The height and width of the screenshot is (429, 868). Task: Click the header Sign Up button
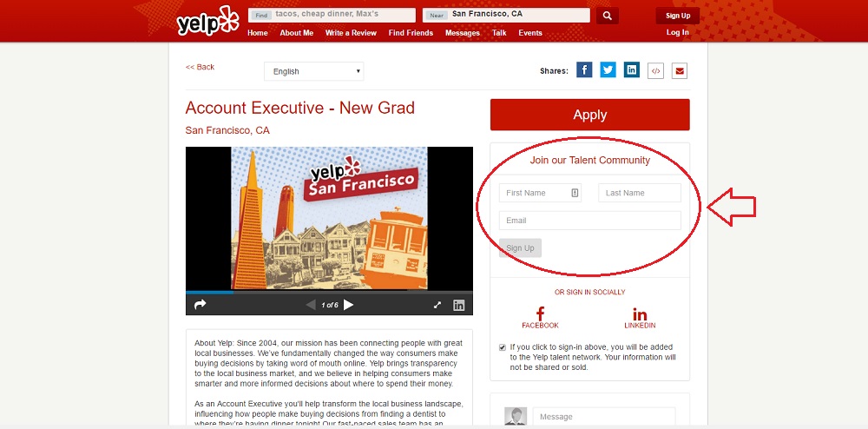678,16
